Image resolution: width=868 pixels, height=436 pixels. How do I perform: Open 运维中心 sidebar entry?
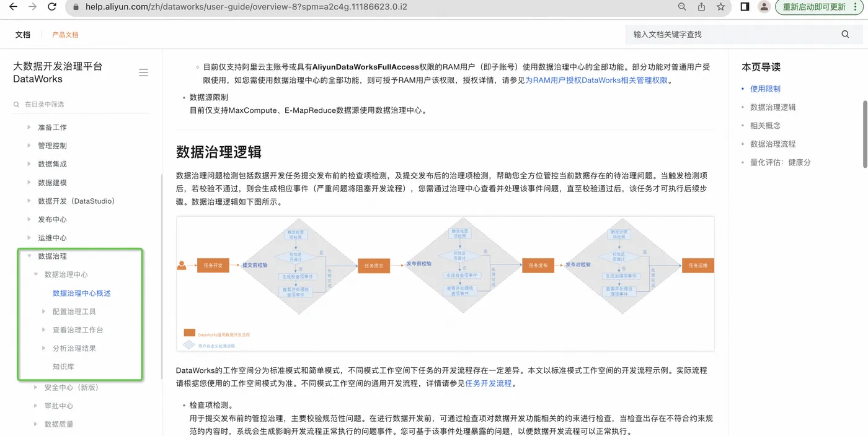pyautogui.click(x=52, y=238)
